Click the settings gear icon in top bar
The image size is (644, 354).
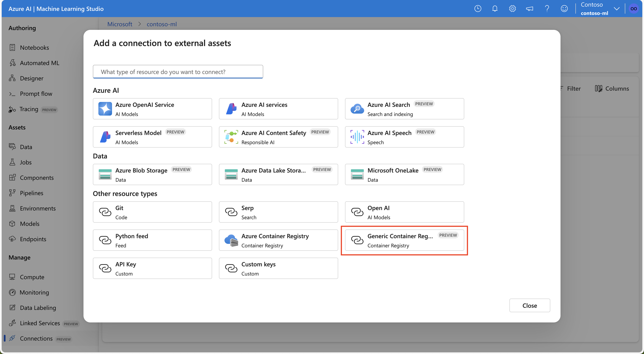pyautogui.click(x=513, y=9)
